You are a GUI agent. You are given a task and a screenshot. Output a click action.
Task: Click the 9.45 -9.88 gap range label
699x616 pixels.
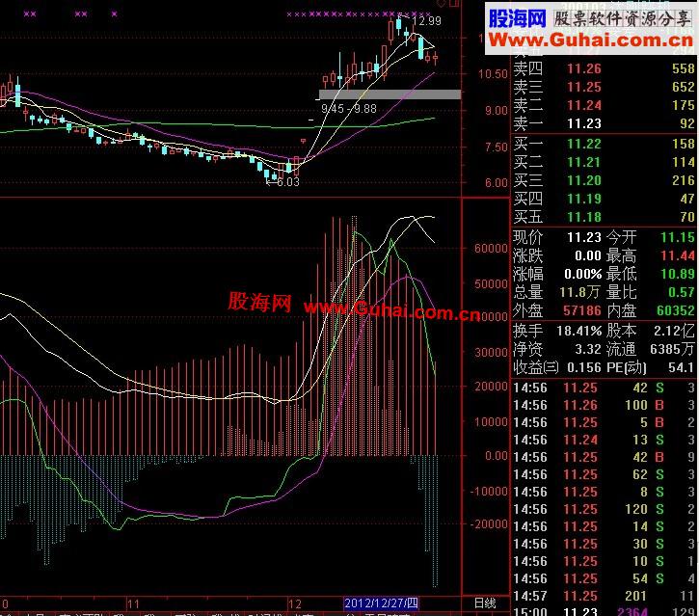(x=349, y=109)
